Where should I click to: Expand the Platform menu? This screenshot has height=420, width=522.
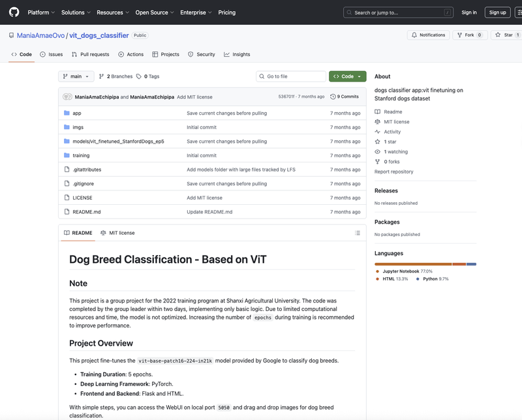point(41,12)
